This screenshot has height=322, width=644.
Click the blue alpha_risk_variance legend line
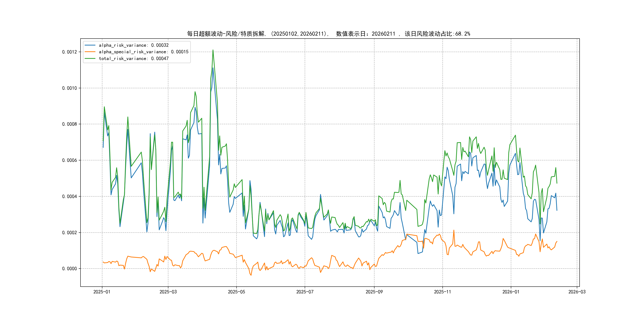[x=90, y=45]
